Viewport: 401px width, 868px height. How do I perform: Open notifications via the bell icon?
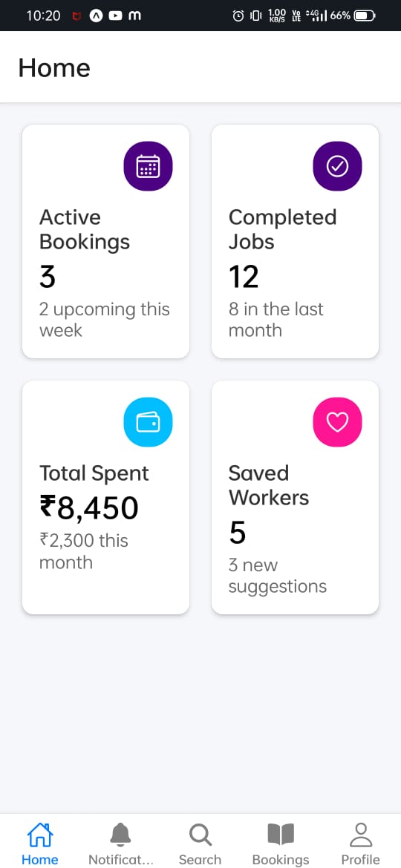[120, 834]
